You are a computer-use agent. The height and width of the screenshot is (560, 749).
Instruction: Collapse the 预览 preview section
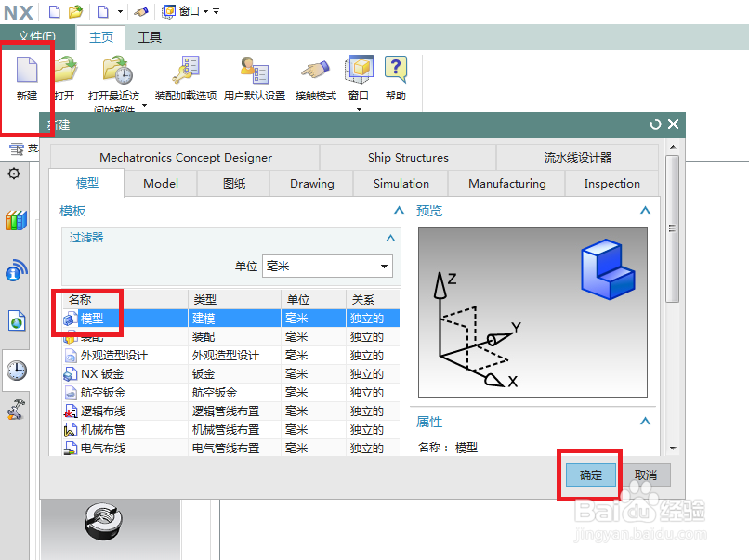645,210
